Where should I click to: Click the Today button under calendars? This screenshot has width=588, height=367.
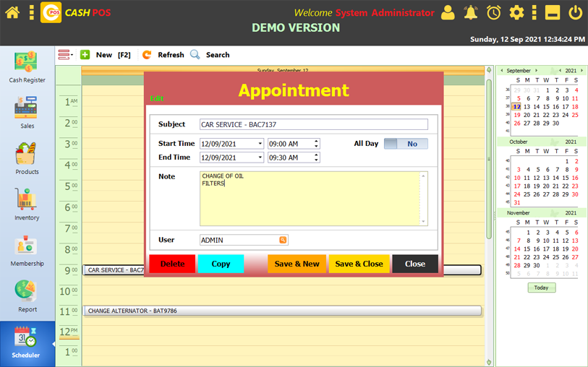542,288
